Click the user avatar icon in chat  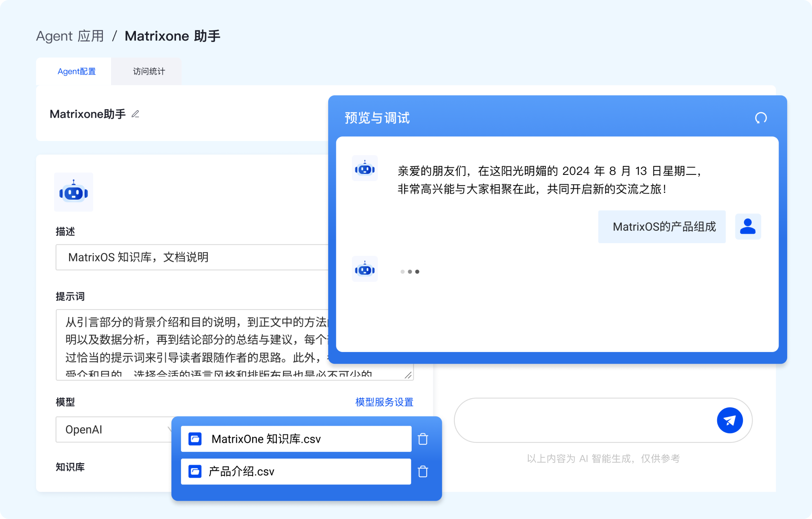point(748,226)
